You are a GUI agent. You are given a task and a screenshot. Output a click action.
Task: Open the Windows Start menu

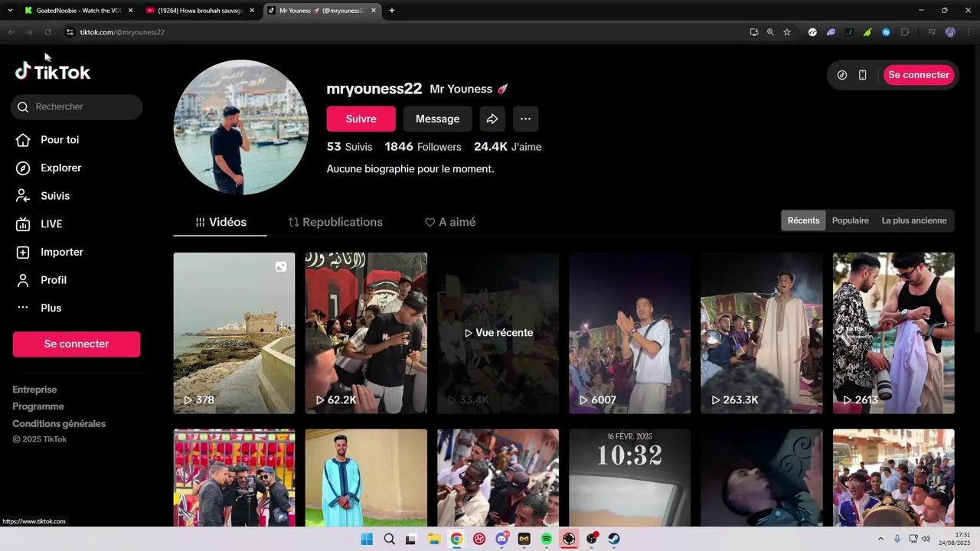(367, 539)
